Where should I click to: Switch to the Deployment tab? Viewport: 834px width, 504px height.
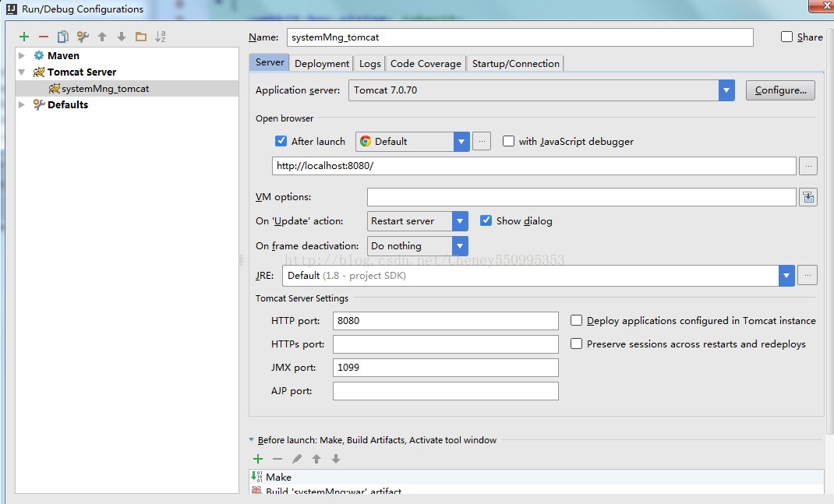coord(322,63)
